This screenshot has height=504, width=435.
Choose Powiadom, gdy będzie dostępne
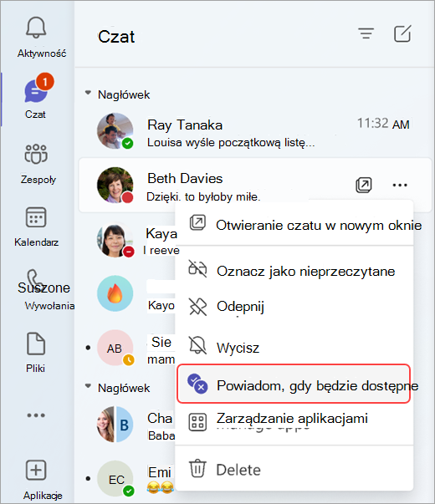[x=294, y=384]
